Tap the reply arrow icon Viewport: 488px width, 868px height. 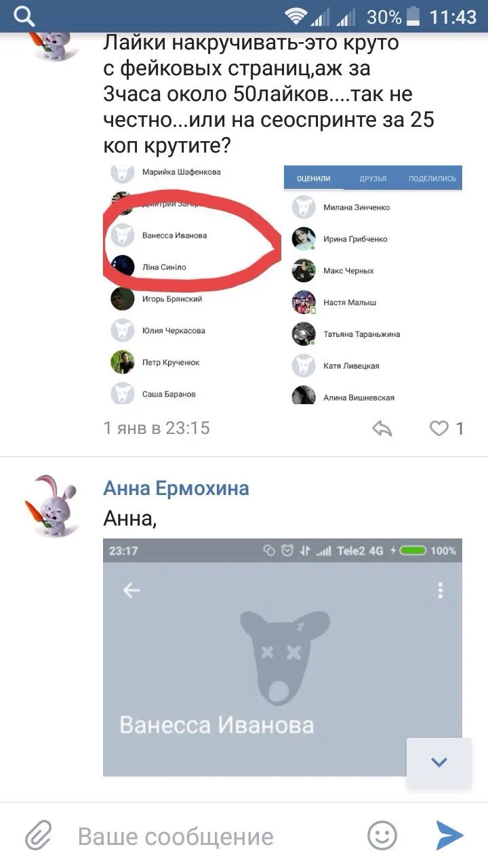[383, 428]
